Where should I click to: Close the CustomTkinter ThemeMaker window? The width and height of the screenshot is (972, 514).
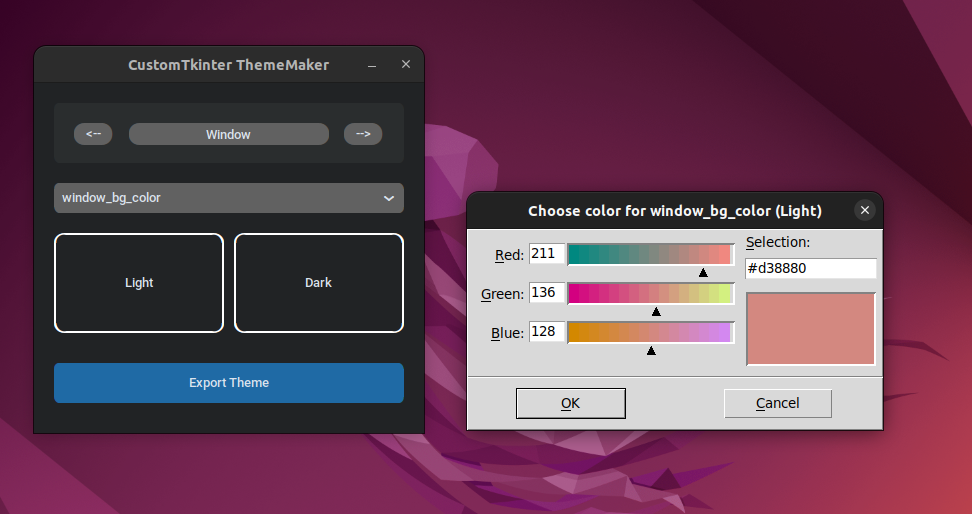(x=406, y=64)
